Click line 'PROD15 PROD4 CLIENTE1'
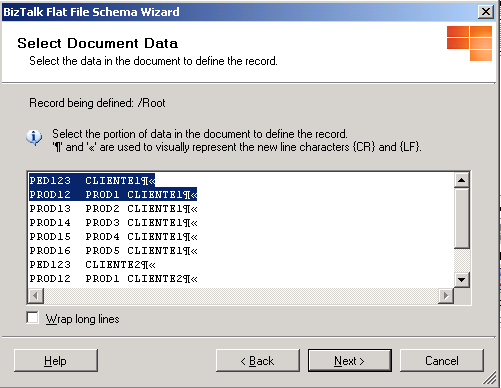Image resolution: width=501 pixels, height=388 pixels. [x=113, y=237]
